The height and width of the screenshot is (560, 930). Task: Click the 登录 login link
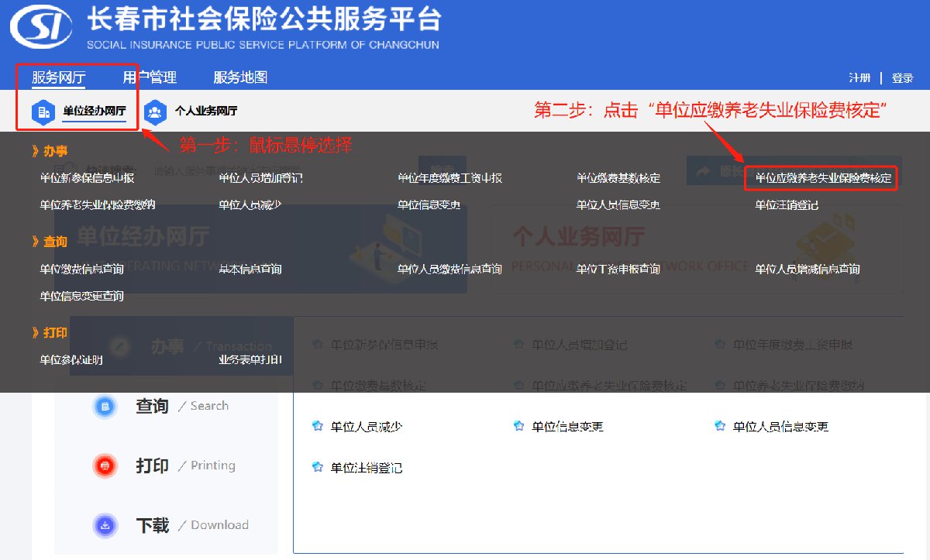pos(902,78)
